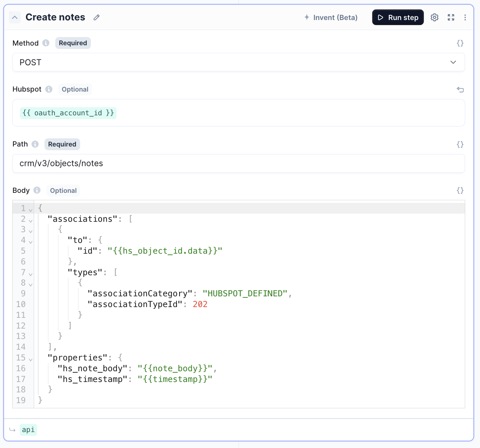This screenshot has width=480, height=448.
Task: Open the POST method dropdown
Action: coord(239,62)
